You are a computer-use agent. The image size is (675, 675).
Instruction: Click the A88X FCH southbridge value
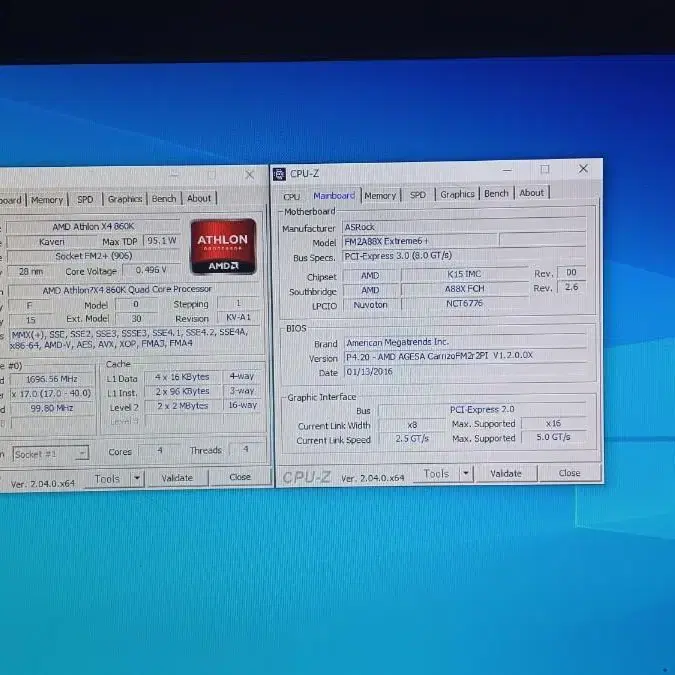click(464, 288)
